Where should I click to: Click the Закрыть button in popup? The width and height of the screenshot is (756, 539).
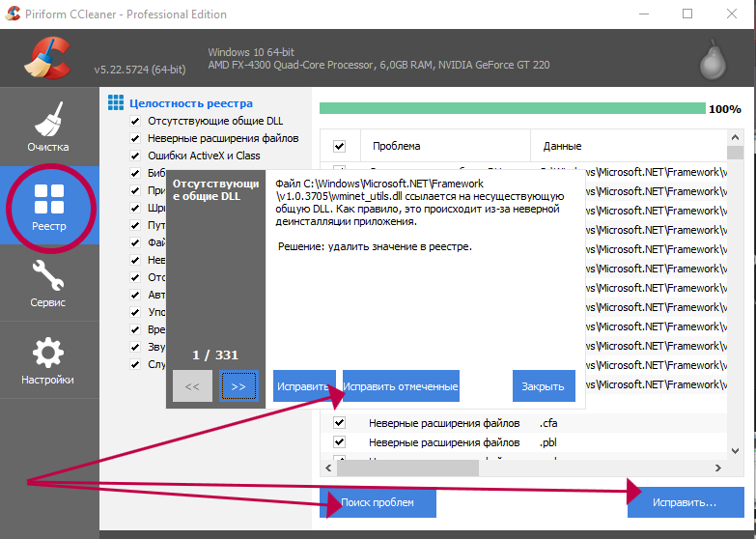point(543,386)
